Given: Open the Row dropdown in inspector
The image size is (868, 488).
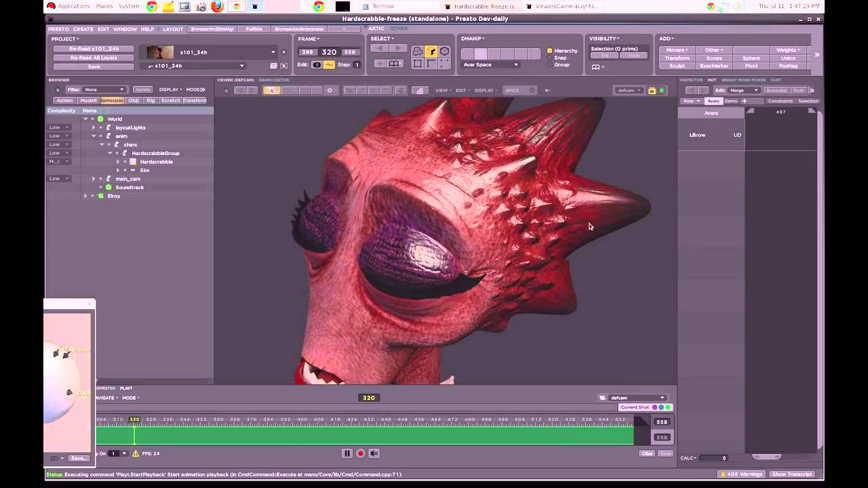Looking at the screenshot, I should (692, 101).
